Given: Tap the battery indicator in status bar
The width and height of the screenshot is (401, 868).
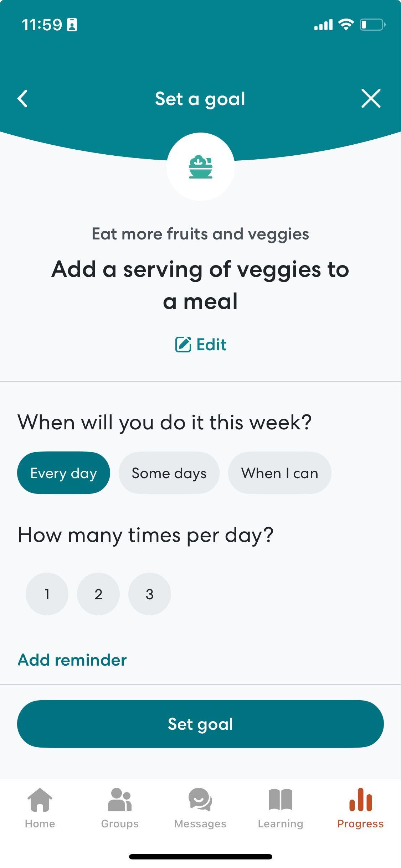Looking at the screenshot, I should pos(372,25).
